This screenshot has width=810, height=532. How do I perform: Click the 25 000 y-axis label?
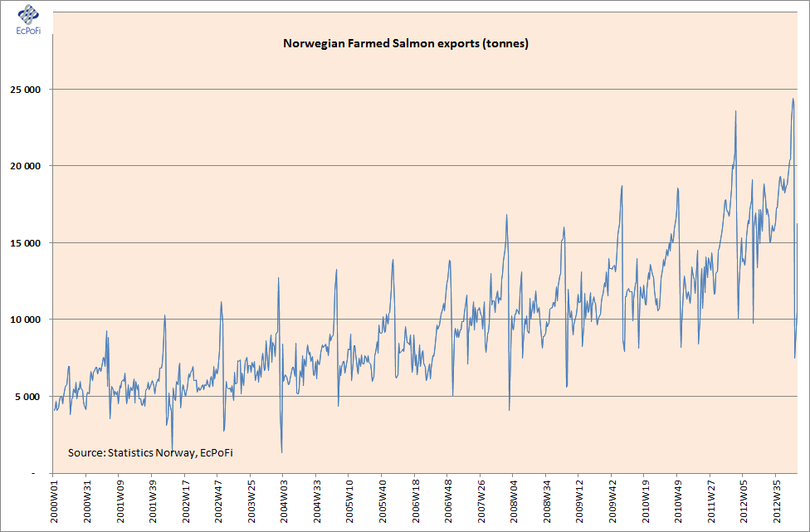tap(25, 90)
